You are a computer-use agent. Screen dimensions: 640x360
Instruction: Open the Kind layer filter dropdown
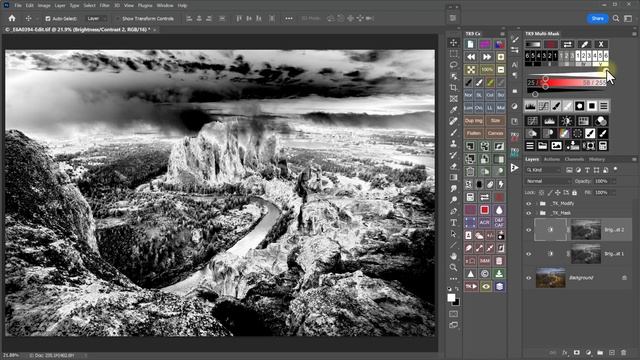543,170
